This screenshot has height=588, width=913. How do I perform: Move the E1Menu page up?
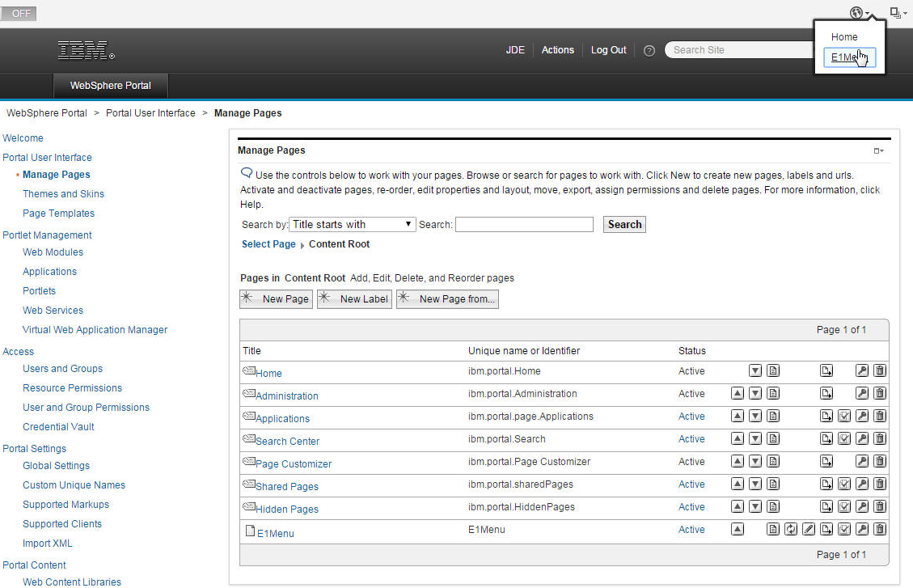pyautogui.click(x=738, y=529)
